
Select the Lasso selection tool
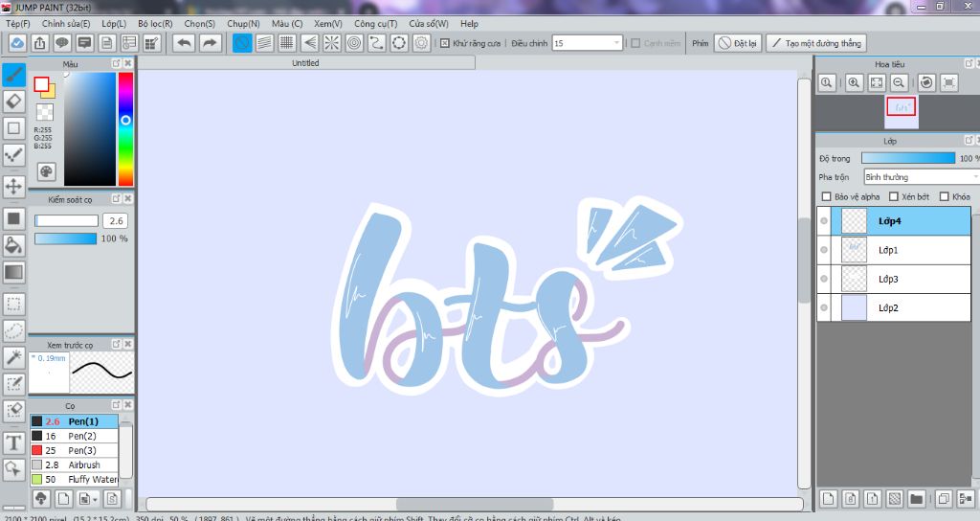13,330
